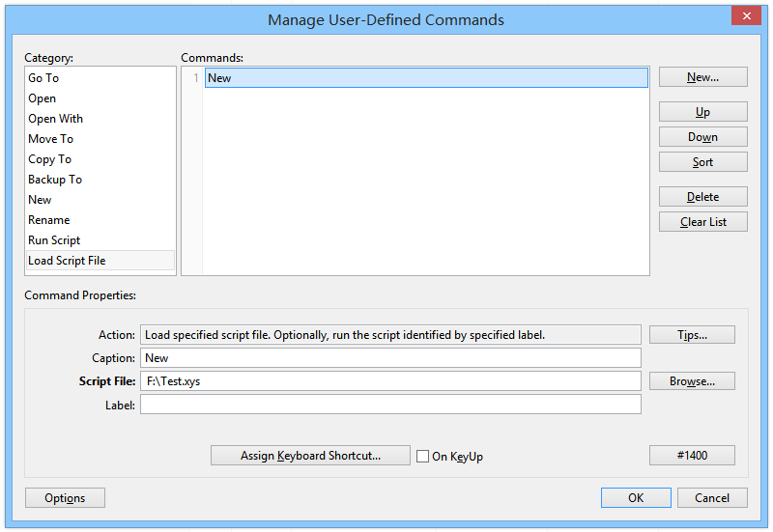
Task: Enable the On KeyUp checkbox
Action: 423,457
